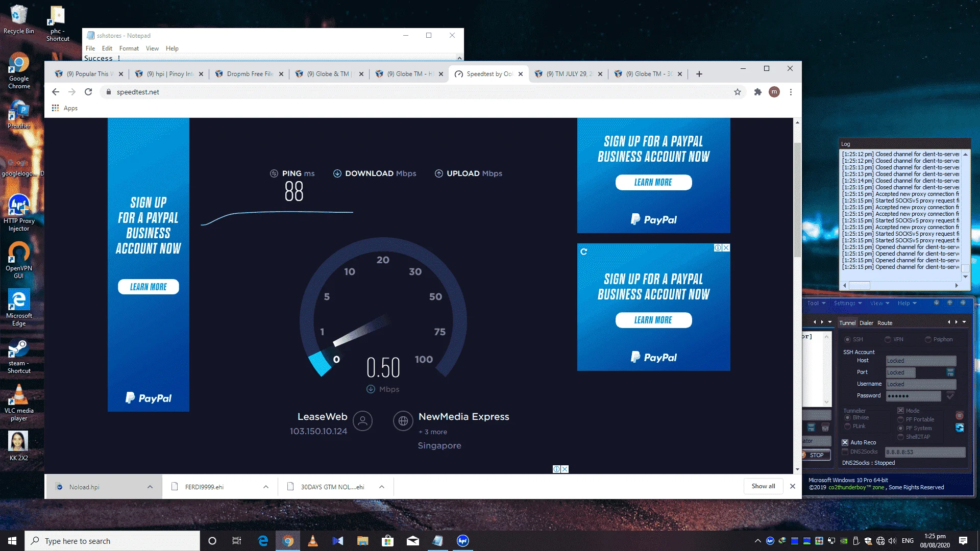Click the left PayPal ad LEARN MORE button
Image resolution: width=980 pixels, height=551 pixels.
pos(148,287)
